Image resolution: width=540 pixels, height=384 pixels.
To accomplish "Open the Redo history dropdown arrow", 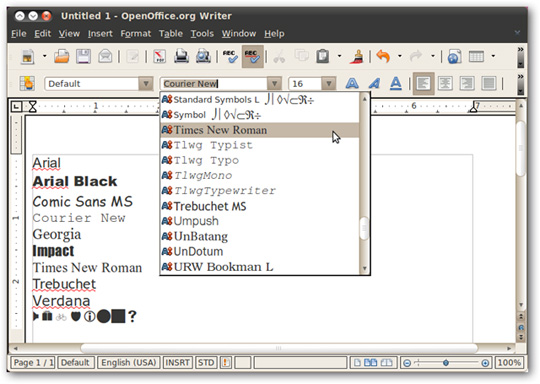I will pos(433,56).
